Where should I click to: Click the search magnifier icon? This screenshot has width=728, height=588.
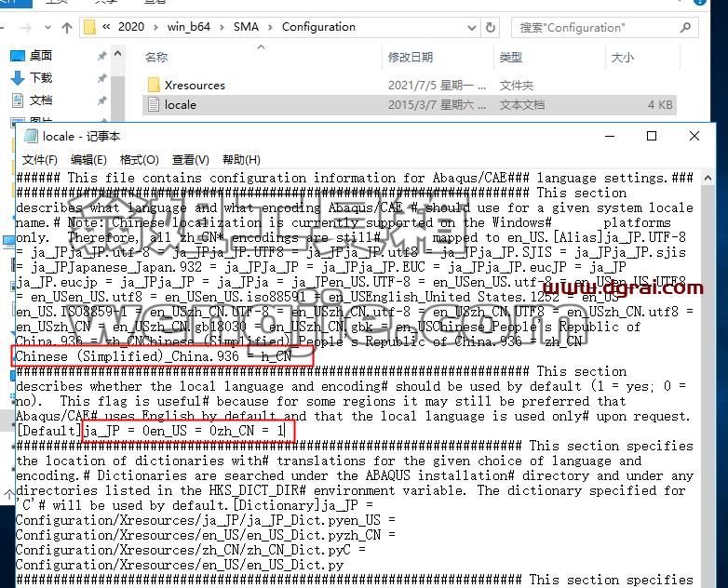pos(685,27)
